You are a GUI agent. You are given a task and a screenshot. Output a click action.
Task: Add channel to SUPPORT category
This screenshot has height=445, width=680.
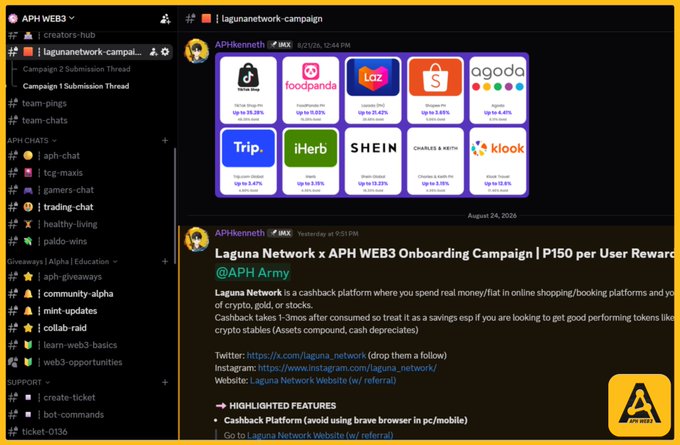pos(165,383)
